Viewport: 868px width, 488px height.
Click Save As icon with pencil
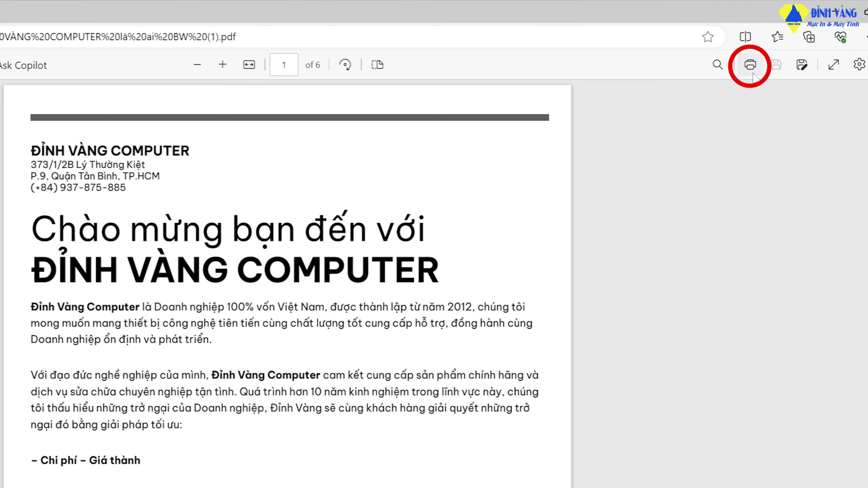coord(802,64)
